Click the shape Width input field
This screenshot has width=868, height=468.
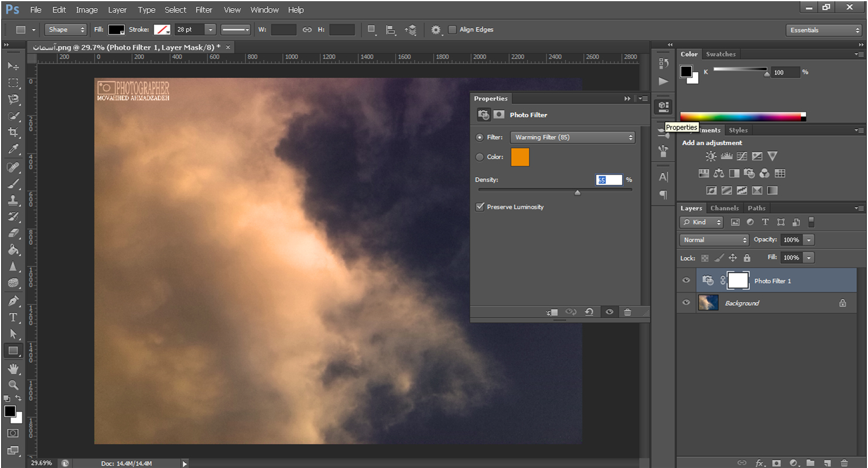(x=283, y=29)
